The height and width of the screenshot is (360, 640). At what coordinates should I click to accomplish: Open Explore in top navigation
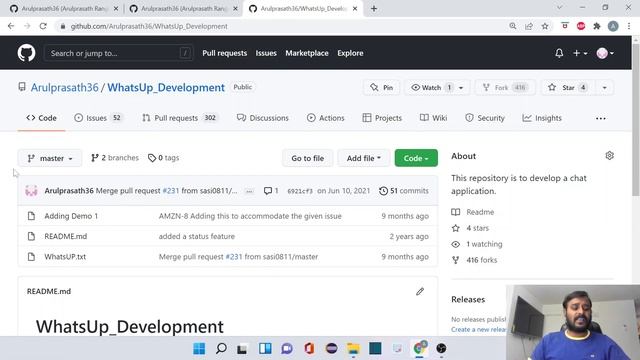pos(350,53)
